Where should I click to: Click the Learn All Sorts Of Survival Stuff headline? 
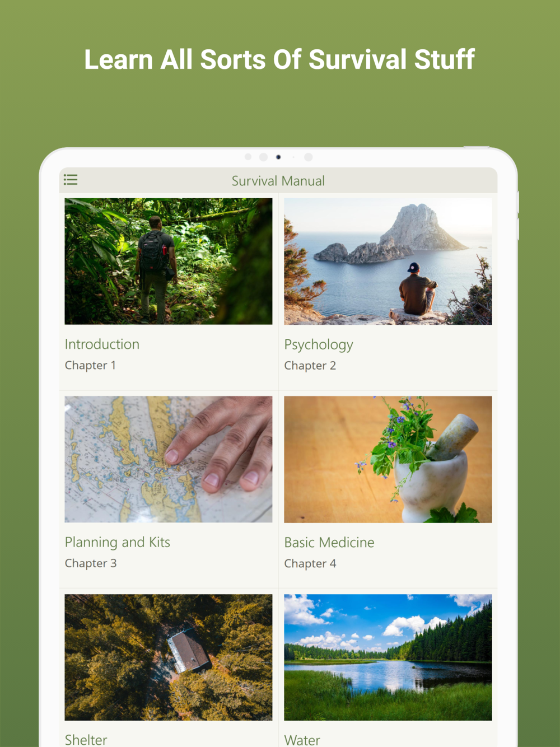279,59
